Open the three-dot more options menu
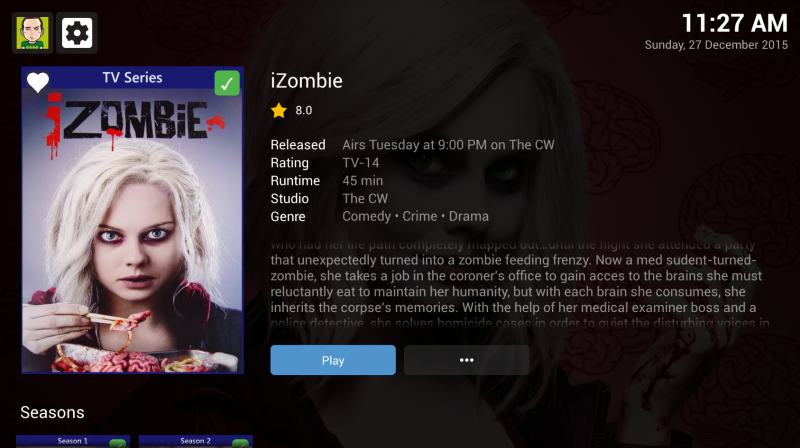 [466, 360]
